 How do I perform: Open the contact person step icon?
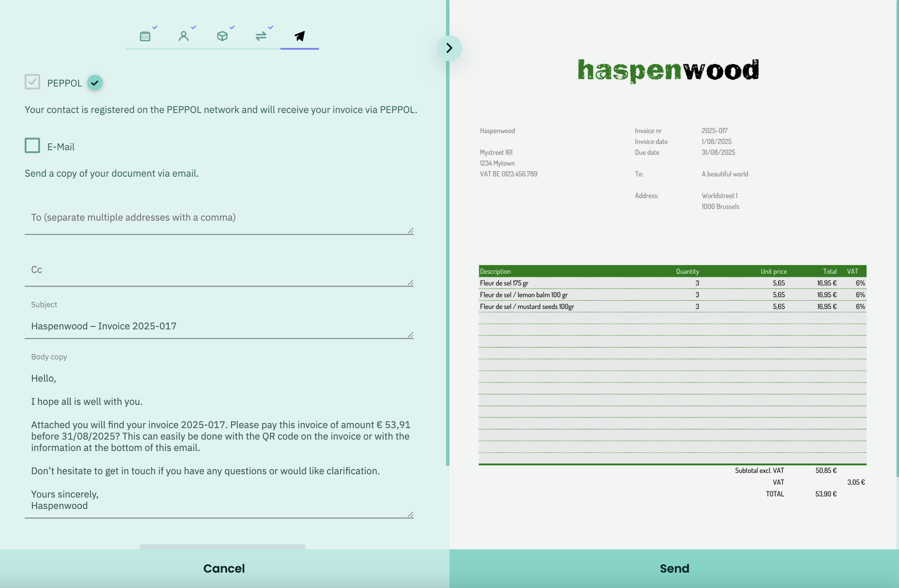point(183,36)
